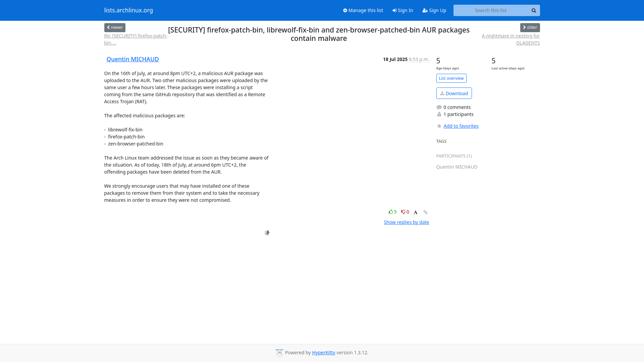Click the HyperKitty logo in footer

279,353
